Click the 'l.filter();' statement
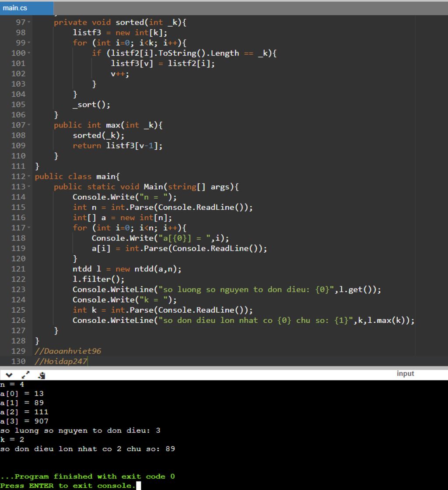 98,279
